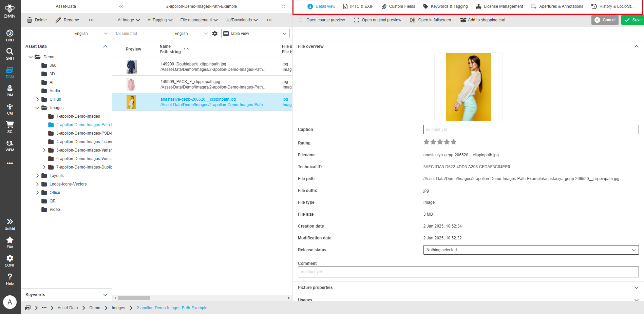The image size is (644, 314).
Task: Open the Keywords & Tagging tab
Action: [x=445, y=6]
